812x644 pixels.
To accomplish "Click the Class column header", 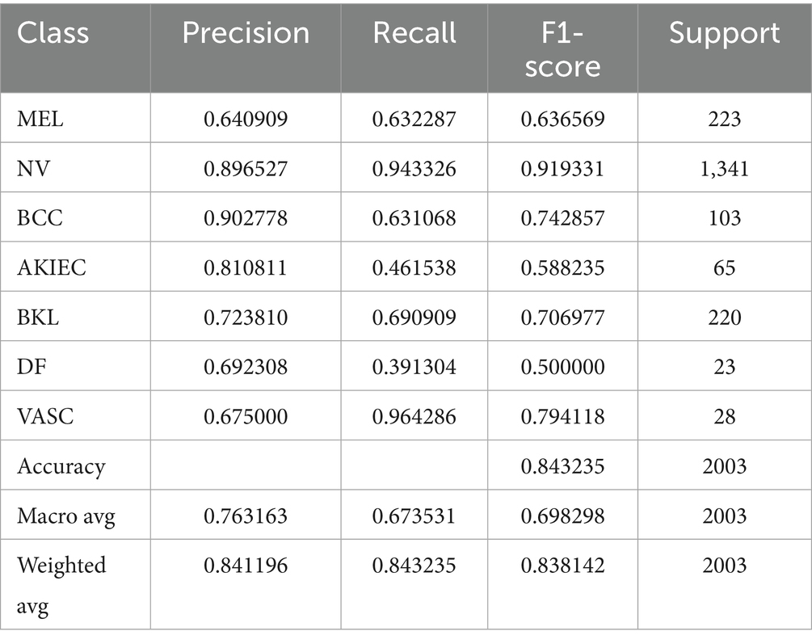I will click(53, 33).
